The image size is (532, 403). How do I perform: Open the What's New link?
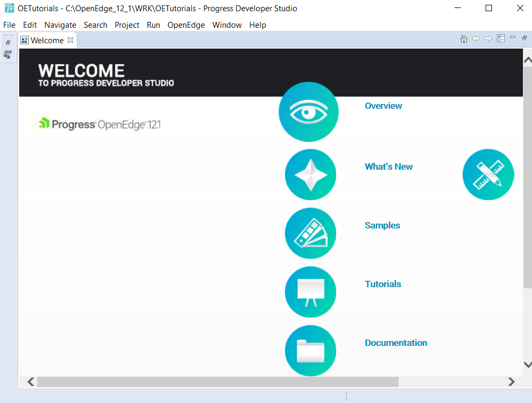point(389,167)
